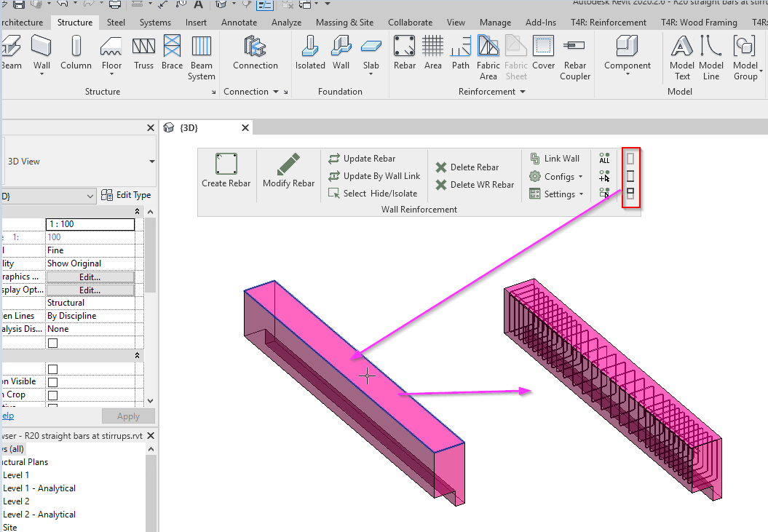Select Level 2 - Analytical in Project Browser
Image resolution: width=768 pixels, height=532 pixels.
pos(39,515)
